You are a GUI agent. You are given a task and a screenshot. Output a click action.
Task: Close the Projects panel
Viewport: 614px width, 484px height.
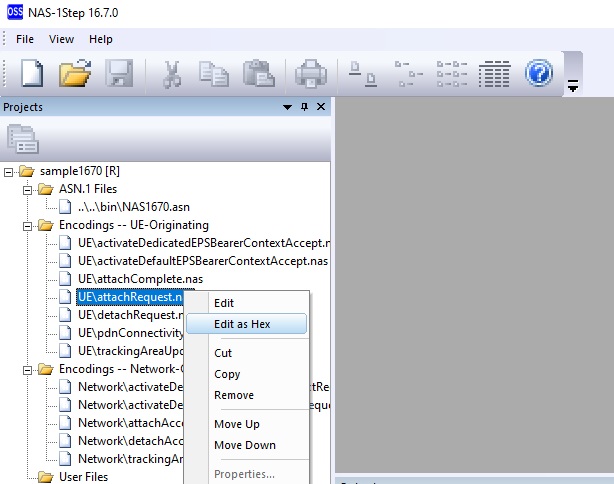321,107
